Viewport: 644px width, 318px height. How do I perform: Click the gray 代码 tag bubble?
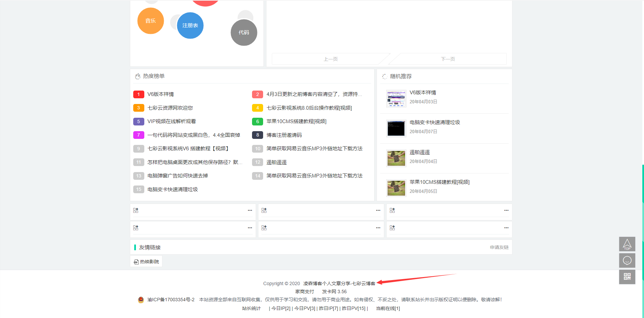[244, 33]
